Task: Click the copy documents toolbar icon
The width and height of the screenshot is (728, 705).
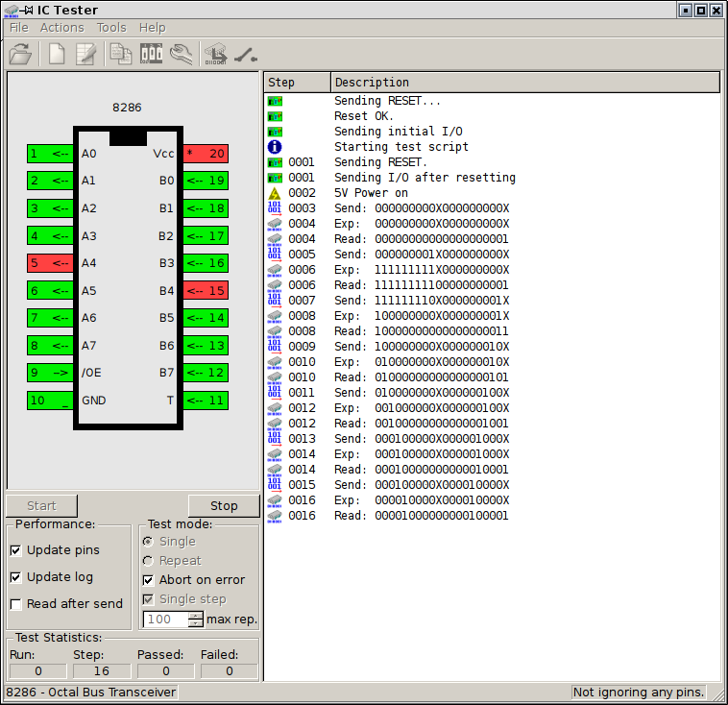Action: [121, 55]
